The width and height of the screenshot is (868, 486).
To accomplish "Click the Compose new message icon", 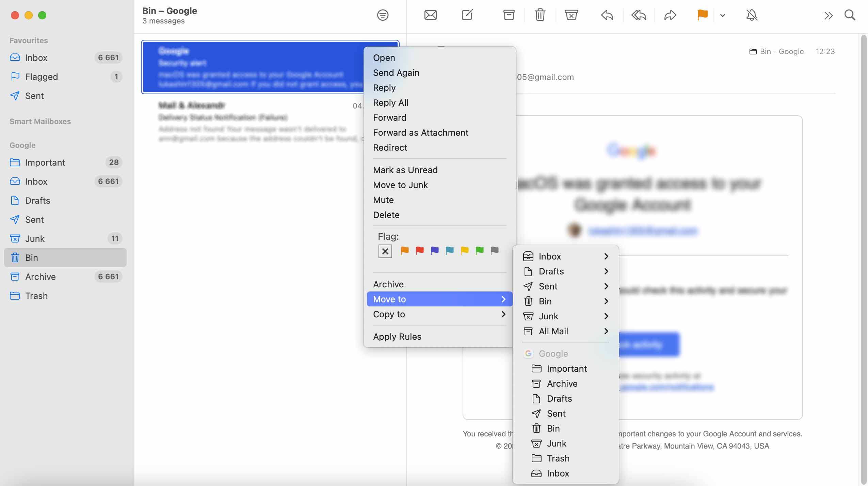I will tap(467, 16).
